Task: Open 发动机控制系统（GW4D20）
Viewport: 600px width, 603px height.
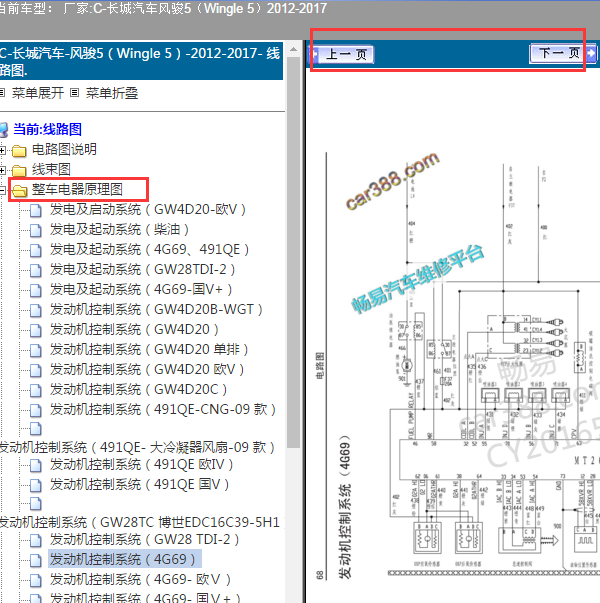Action: 134,330
